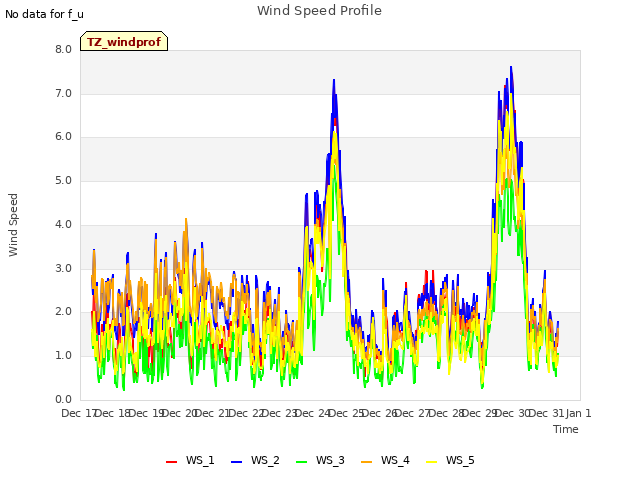The width and height of the screenshot is (640, 480).
Task: Click the Wind Speed y-axis title
Action: tap(13, 225)
